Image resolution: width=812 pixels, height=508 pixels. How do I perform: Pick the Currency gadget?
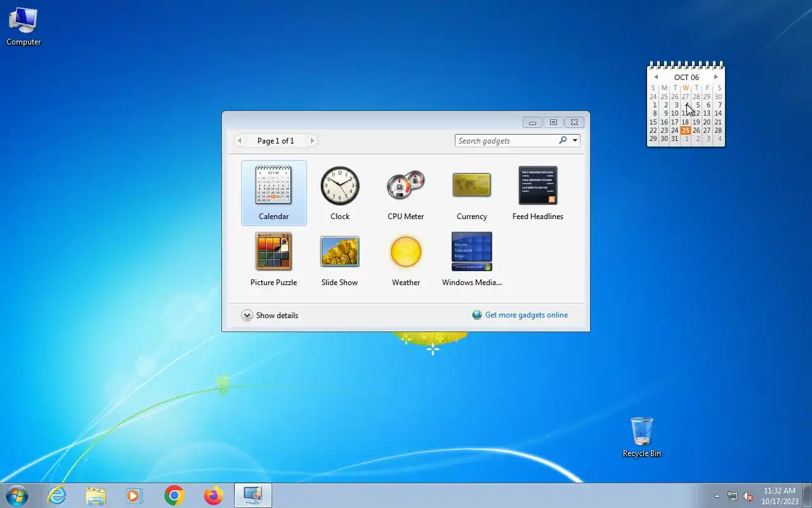point(471,193)
